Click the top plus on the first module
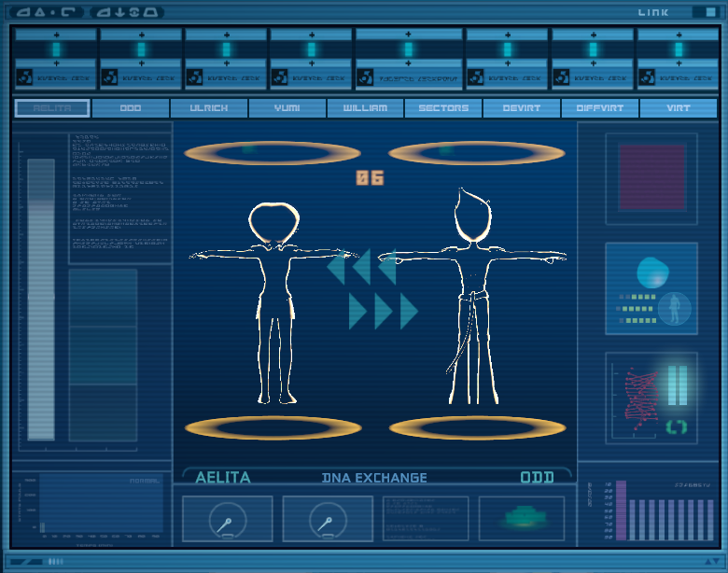 (56, 35)
